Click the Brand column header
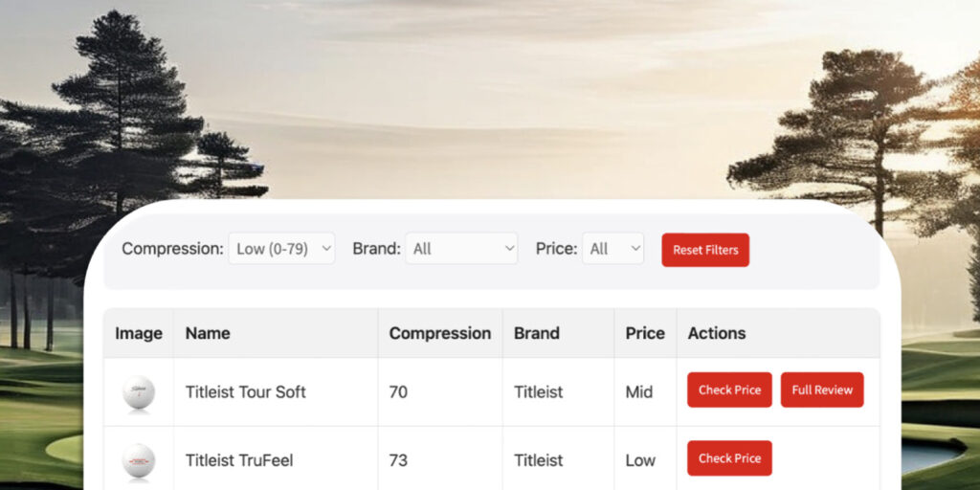 click(x=536, y=333)
